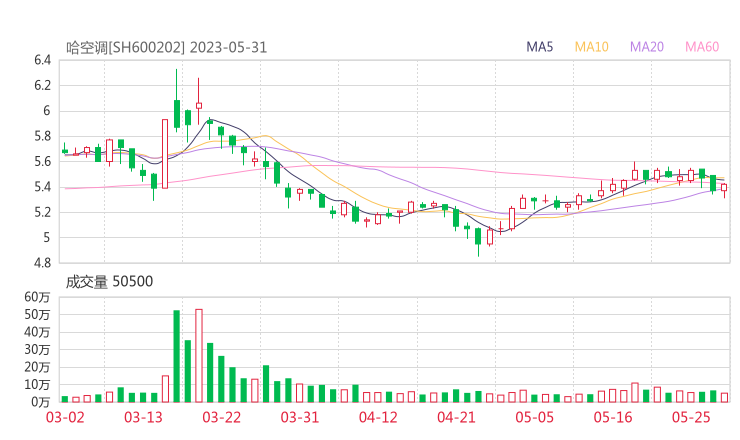
Task: Click the 05-05 date axis label
Action: 535,417
